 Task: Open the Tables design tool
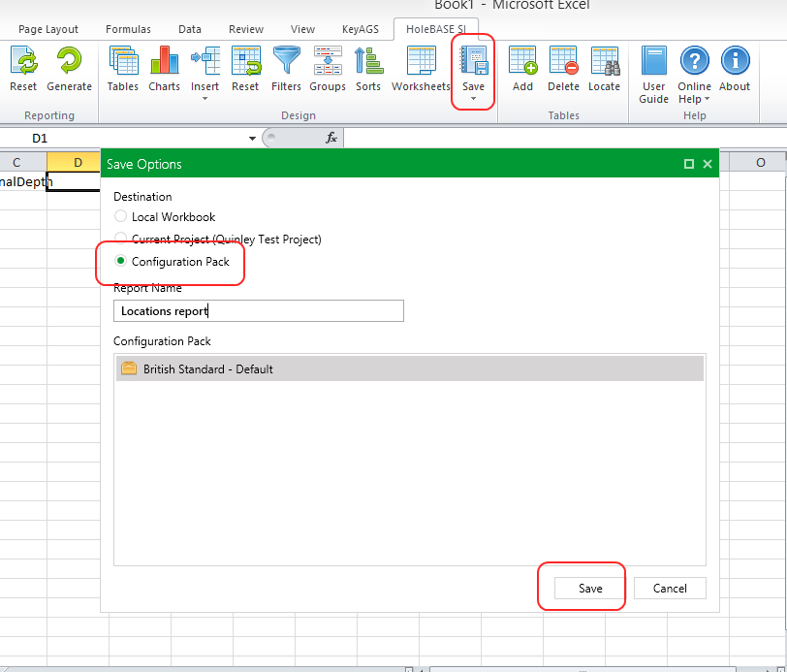click(123, 60)
